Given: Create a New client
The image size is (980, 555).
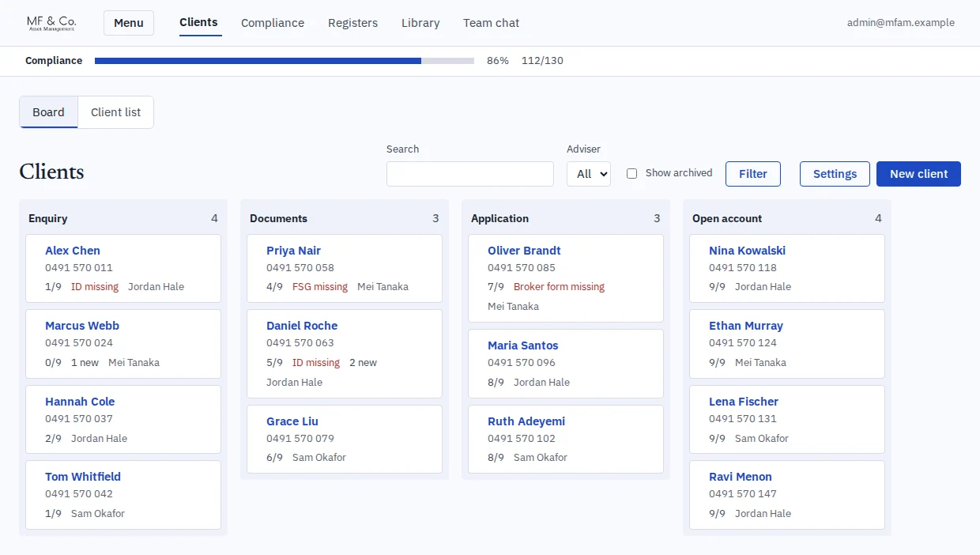Looking at the screenshot, I should [x=918, y=174].
